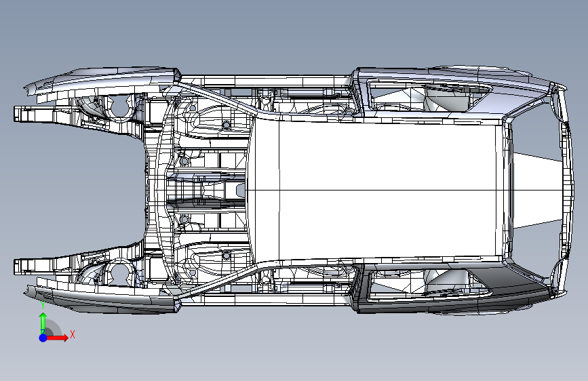
Task: Click the red X label beside the triad
Action: (x=73, y=334)
